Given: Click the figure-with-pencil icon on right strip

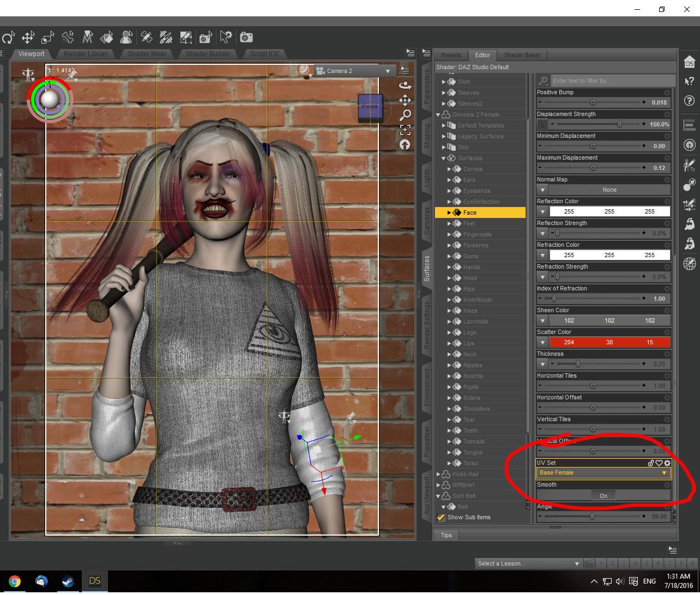Looking at the screenshot, I should [690, 165].
